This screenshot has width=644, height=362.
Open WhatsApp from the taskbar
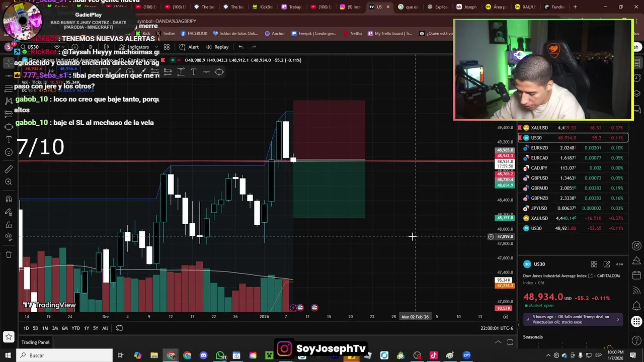point(220,355)
